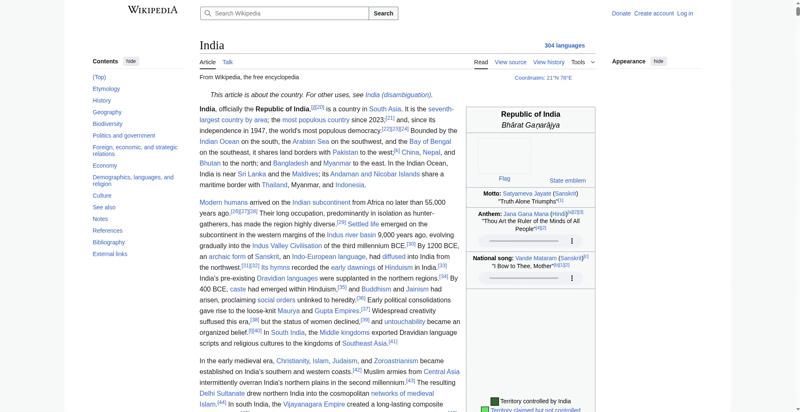Image resolution: width=800 pixels, height=412 pixels.
Task: Open Foreign, economic, and strategic relations entry
Action: click(135, 150)
